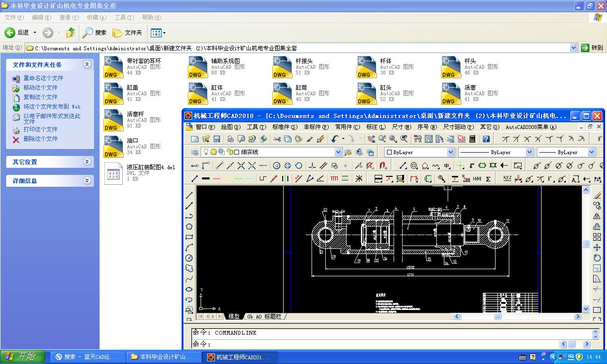Click the Cut scissors icon
607x364 pixels.
coord(277,139)
